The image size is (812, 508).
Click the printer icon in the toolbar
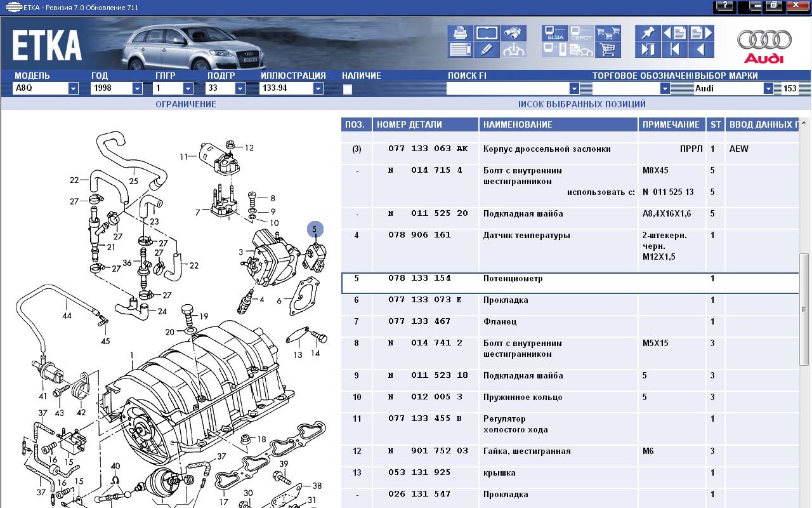[459, 33]
